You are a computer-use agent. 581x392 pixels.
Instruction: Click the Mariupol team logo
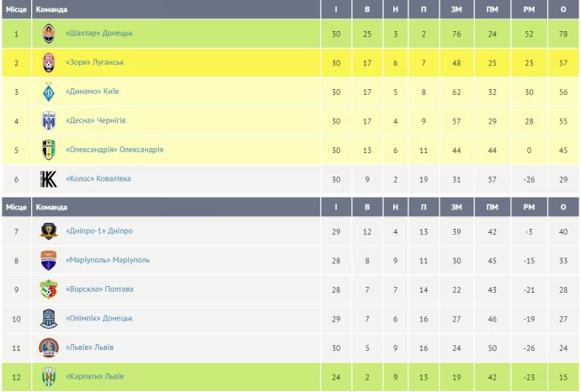tap(49, 260)
